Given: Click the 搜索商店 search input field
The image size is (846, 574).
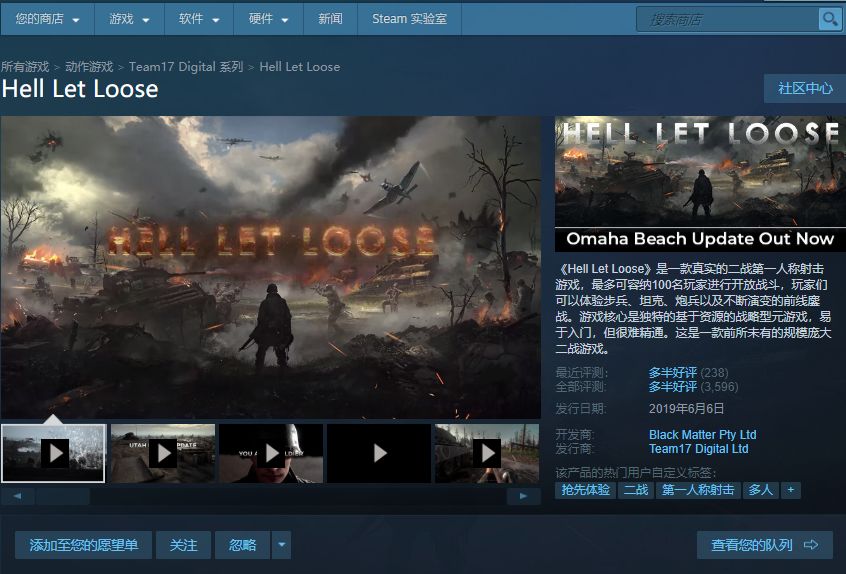Looking at the screenshot, I should pos(727,19).
